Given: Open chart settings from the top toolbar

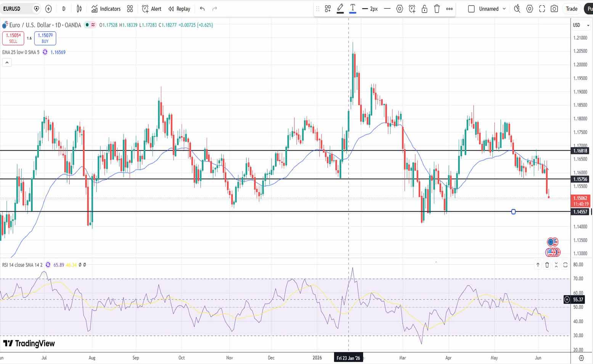Looking at the screenshot, I should (x=530, y=8).
